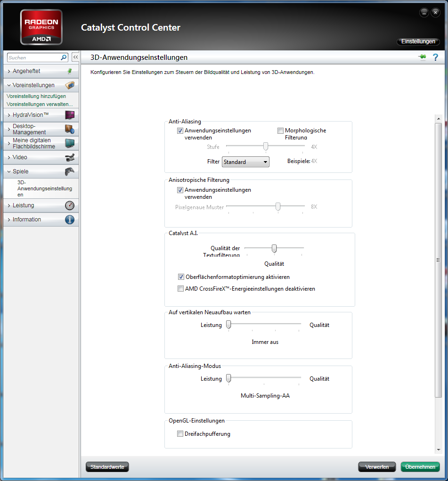Click the Spiele gamepad icon

point(70,171)
